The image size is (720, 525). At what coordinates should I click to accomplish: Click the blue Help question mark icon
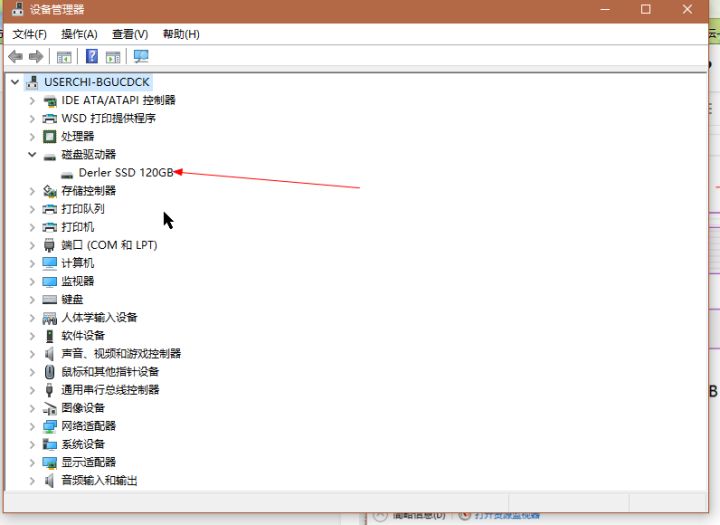tap(92, 57)
